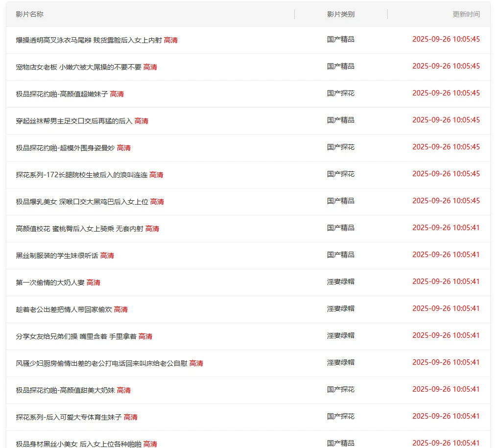Open the title starting with 风骚少妇厨房

101,363
